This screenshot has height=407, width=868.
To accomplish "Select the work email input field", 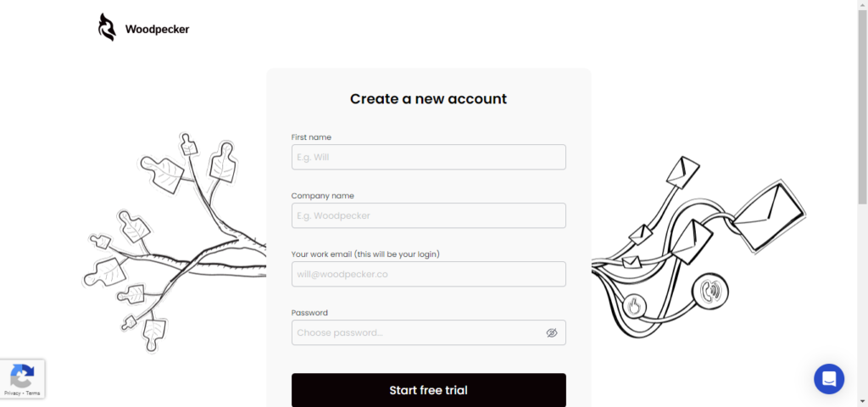I will tap(428, 274).
